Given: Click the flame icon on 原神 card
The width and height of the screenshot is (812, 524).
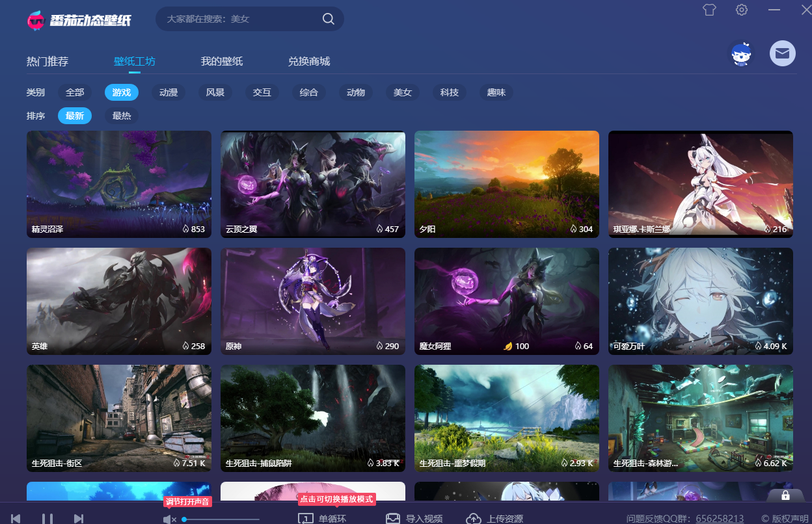Looking at the screenshot, I should [379, 346].
